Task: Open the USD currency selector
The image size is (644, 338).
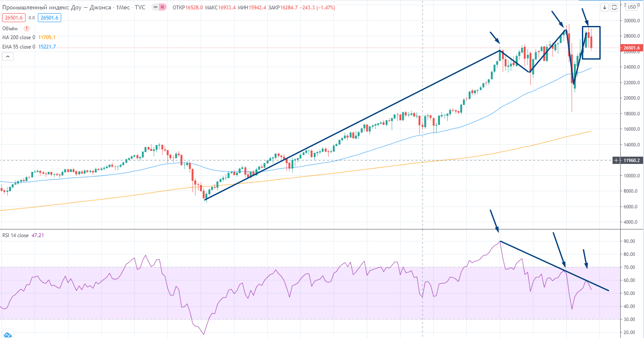Action: (x=632, y=7)
